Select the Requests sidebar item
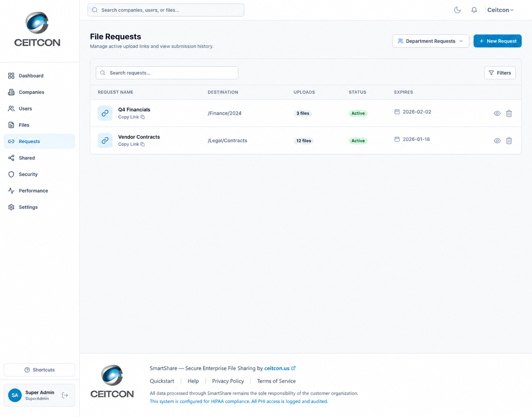Image resolution: width=532 pixels, height=417 pixels. (39, 142)
